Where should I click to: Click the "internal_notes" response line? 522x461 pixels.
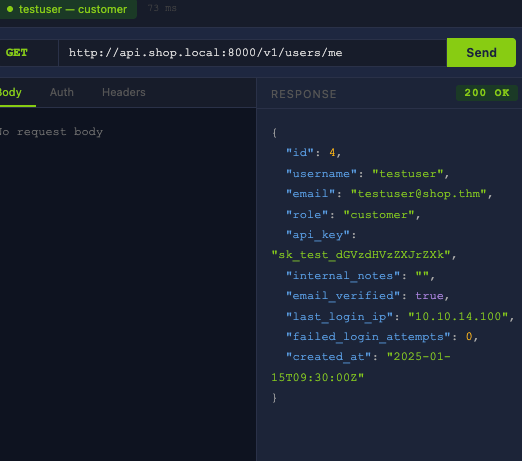360,276
